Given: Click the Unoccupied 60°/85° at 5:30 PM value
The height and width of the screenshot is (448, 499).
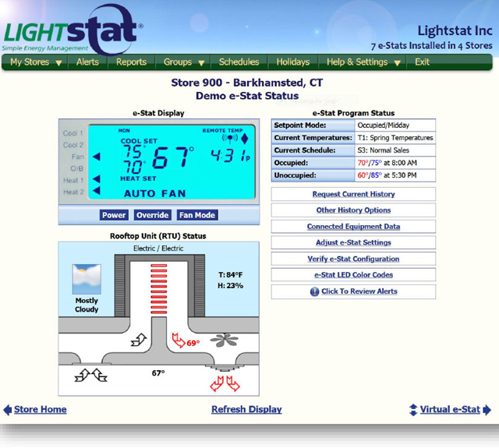Looking at the screenshot, I should tap(388, 175).
